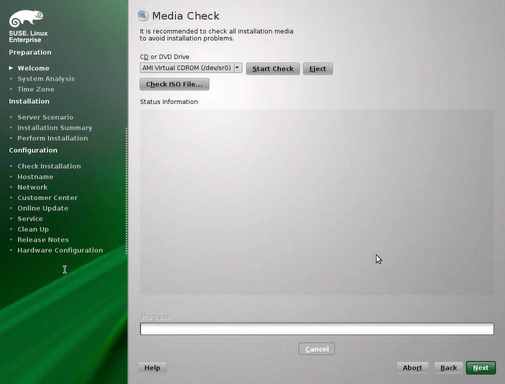This screenshot has height=384, width=505.
Task: Select System Analysis step
Action: [x=46, y=79]
